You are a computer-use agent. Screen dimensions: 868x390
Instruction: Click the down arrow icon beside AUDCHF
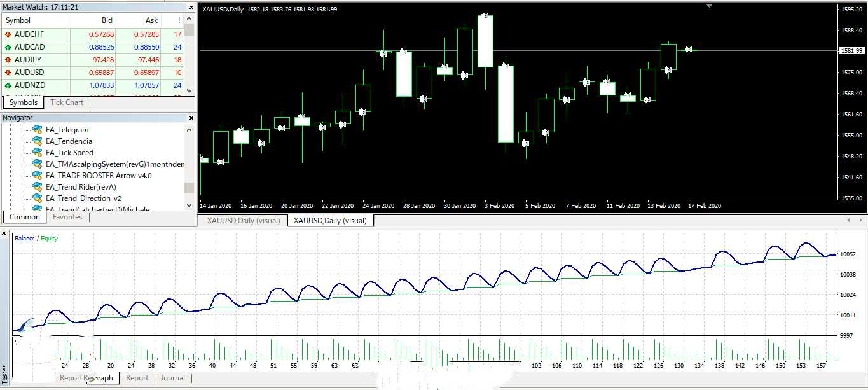[8, 34]
